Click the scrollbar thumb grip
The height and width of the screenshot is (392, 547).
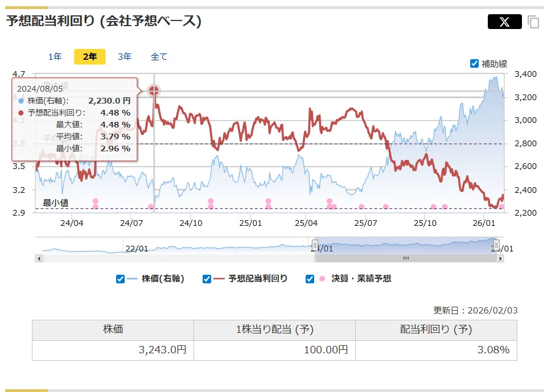point(406,258)
